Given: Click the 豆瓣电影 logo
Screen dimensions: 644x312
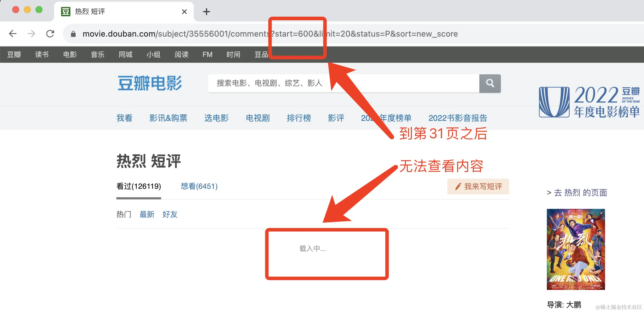Looking at the screenshot, I should [x=150, y=83].
